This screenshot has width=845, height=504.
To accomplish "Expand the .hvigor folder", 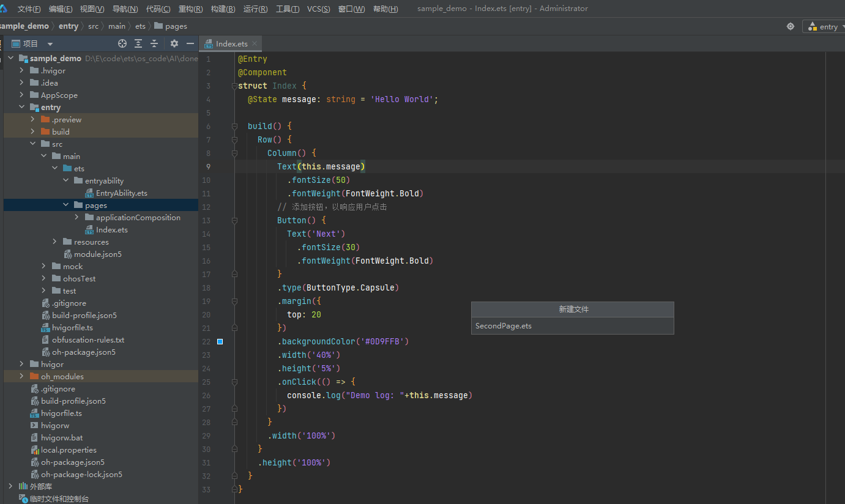I will click(x=21, y=71).
